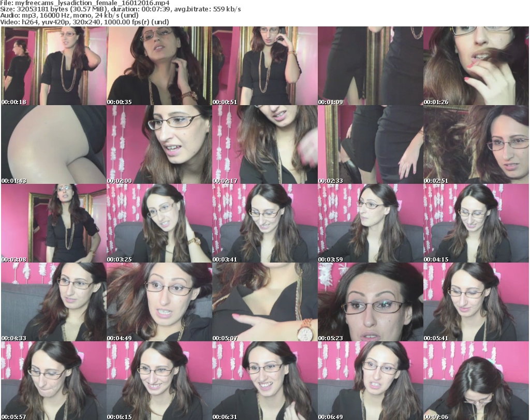Pick the thumbnail at 00:05:41
530x420 pixels.
click(476, 302)
